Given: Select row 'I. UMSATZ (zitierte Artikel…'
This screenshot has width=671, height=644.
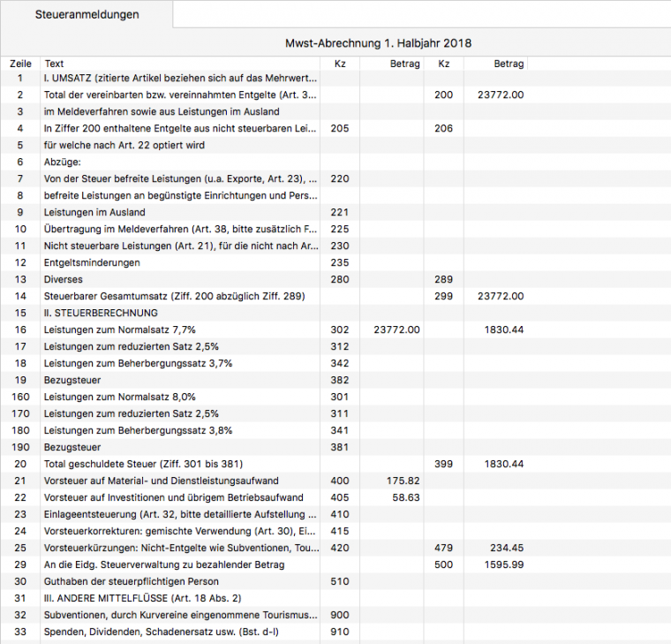Looking at the screenshot, I should pos(335,79).
